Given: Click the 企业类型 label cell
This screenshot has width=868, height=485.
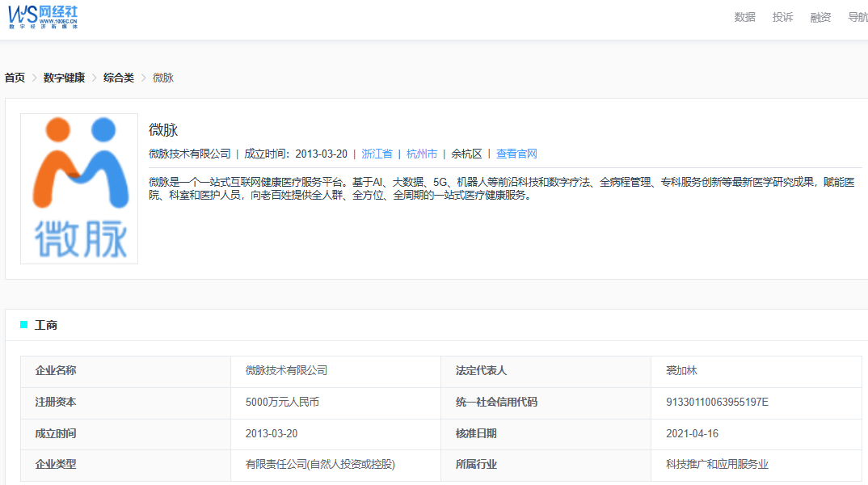Looking at the screenshot, I should pyautogui.click(x=125, y=465).
